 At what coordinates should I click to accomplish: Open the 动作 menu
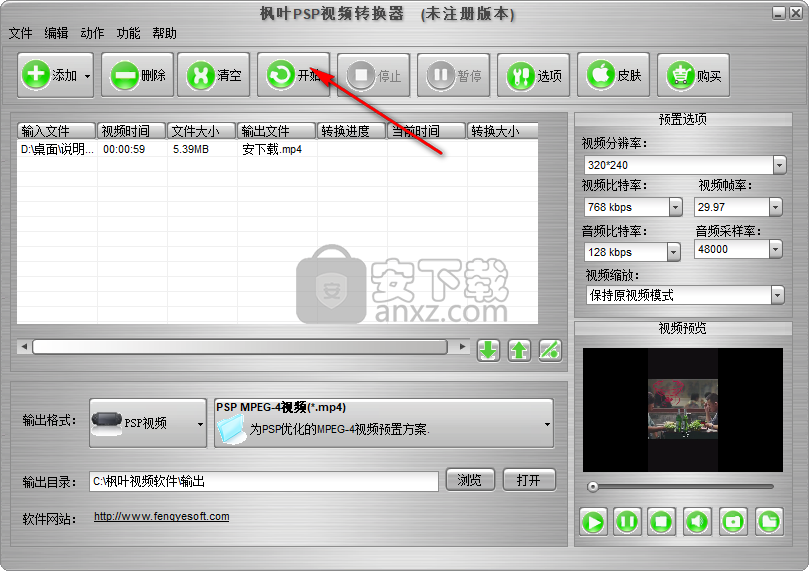(x=92, y=34)
